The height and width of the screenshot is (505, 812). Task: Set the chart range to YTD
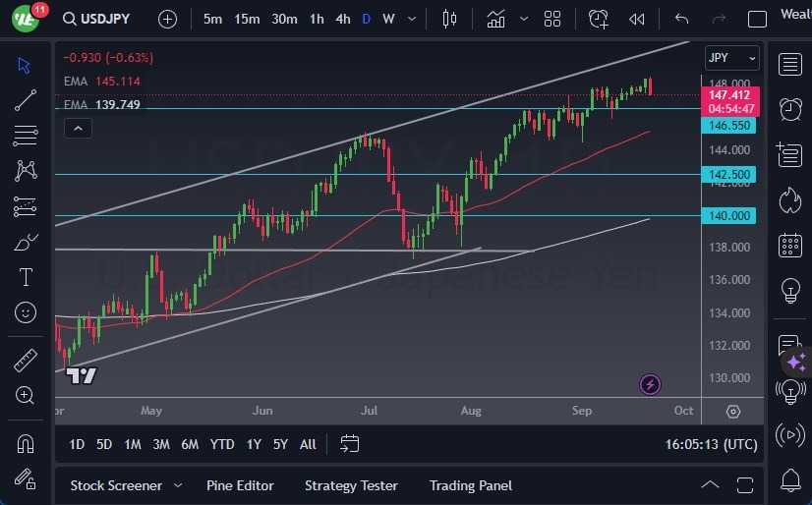[222, 444]
